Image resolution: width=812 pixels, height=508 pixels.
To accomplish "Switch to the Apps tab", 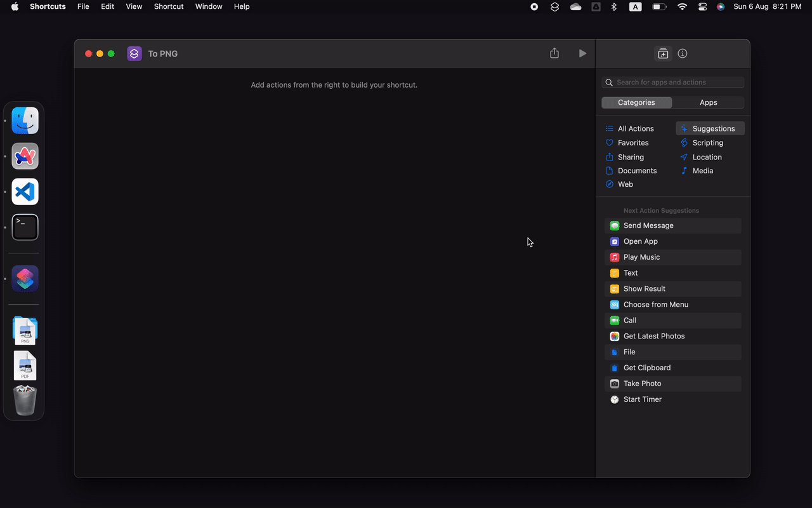I will tap(708, 102).
